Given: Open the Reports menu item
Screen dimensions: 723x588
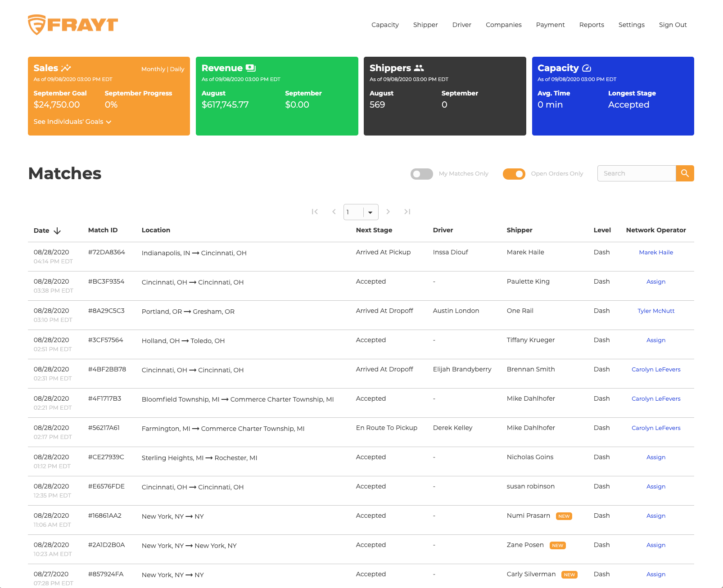Looking at the screenshot, I should [x=592, y=25].
